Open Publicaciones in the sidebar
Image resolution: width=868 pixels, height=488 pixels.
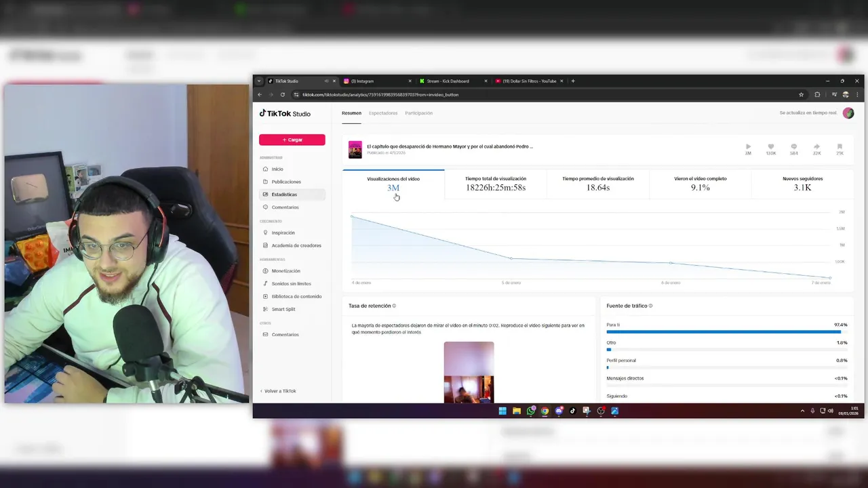tap(292, 182)
